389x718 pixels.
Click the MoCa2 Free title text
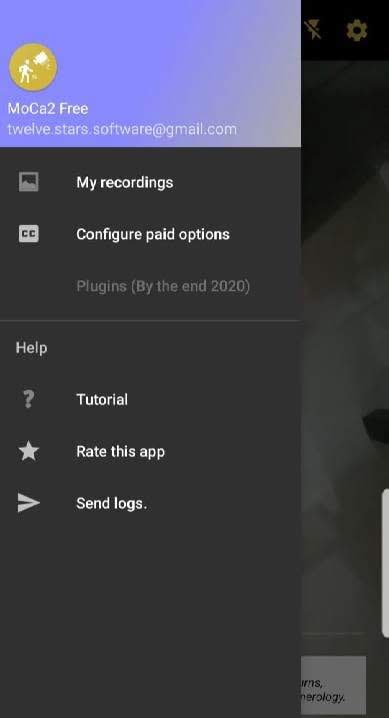tap(48, 109)
